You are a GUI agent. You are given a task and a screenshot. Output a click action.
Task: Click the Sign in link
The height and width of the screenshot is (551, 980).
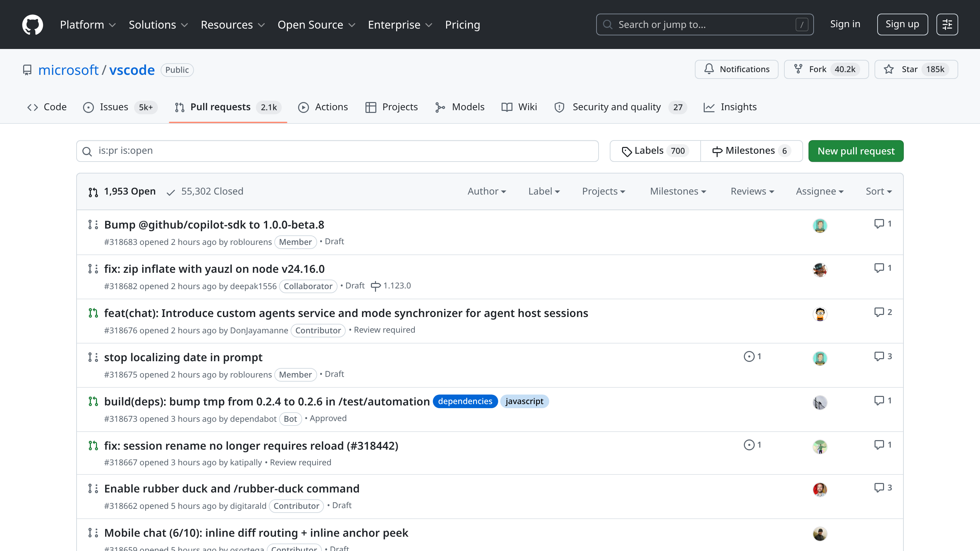(845, 24)
